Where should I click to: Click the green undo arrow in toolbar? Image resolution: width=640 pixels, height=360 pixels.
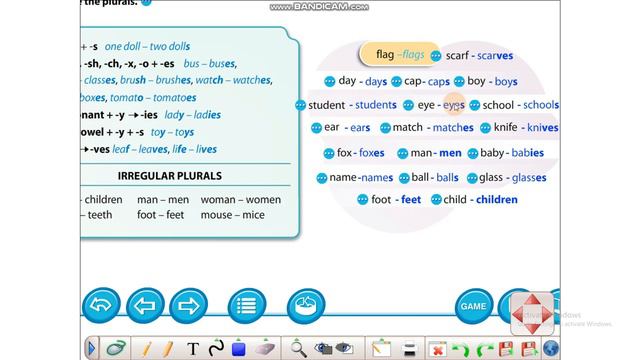pyautogui.click(x=461, y=350)
